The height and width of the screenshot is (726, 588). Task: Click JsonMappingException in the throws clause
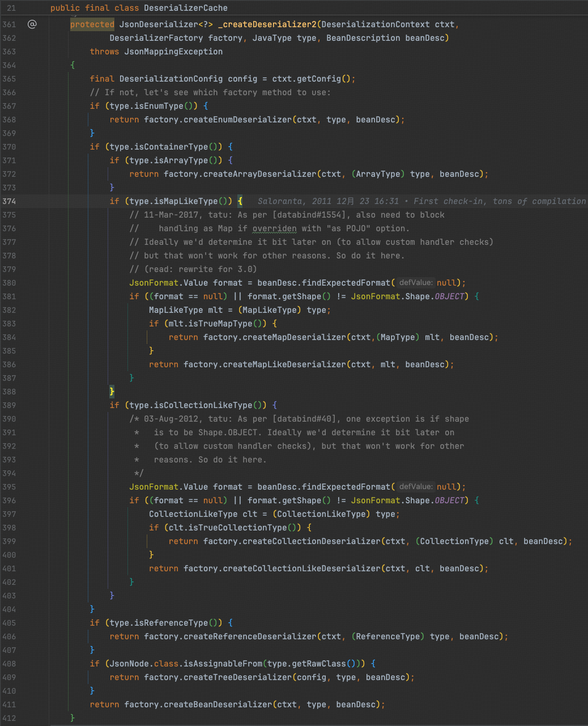[173, 52]
